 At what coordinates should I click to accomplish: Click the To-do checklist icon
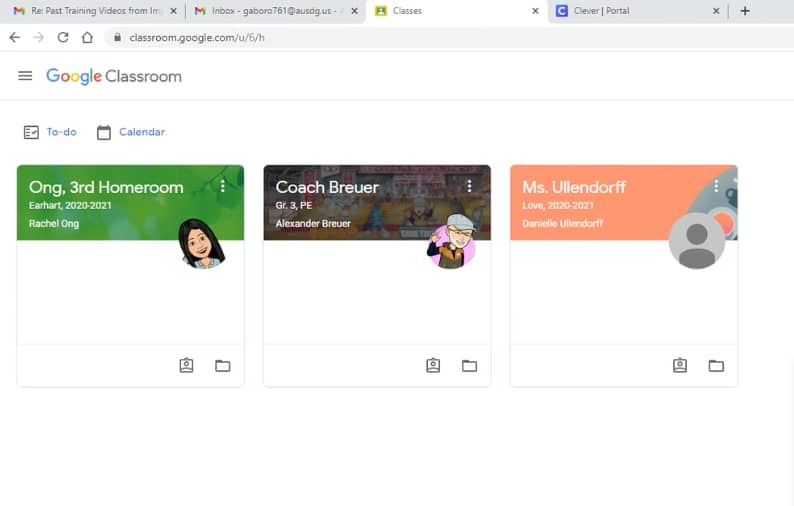pyautogui.click(x=31, y=132)
